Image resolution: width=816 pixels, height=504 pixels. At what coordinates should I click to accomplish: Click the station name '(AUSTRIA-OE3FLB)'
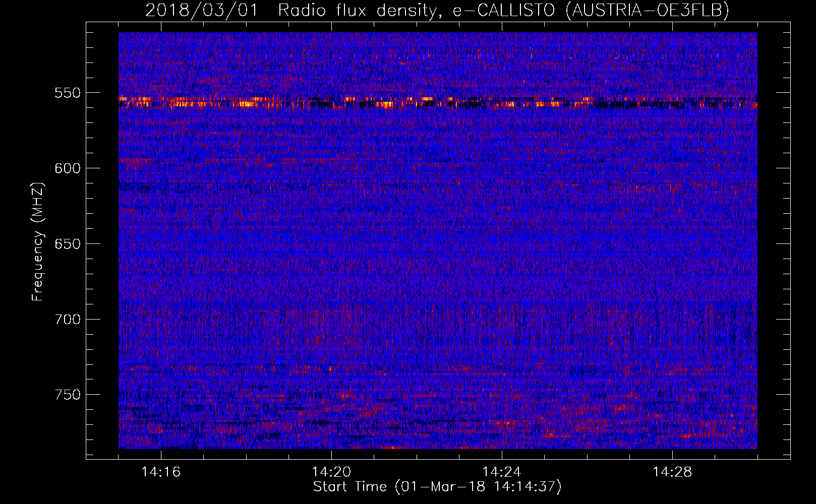[648, 10]
